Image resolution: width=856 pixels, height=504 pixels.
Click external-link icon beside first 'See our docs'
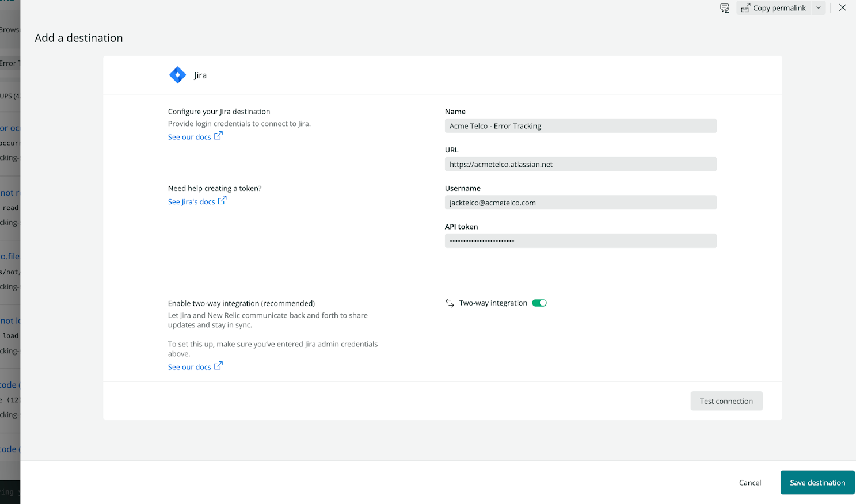pyautogui.click(x=218, y=136)
